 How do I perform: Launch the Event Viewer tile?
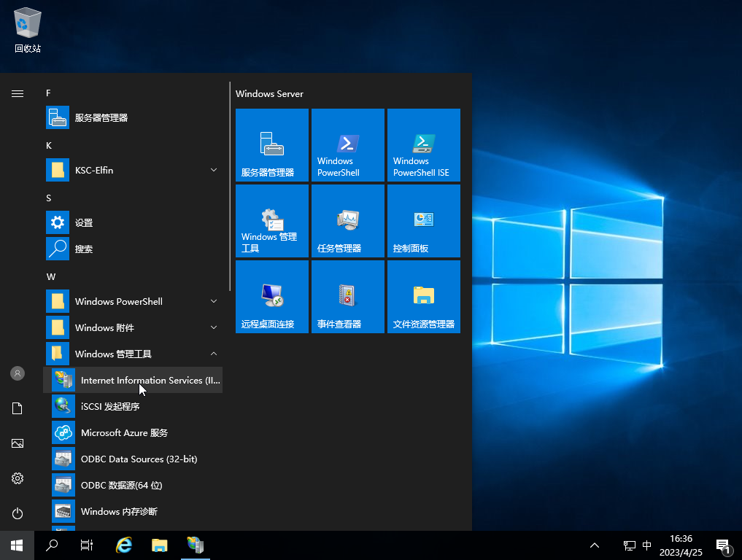click(x=347, y=297)
